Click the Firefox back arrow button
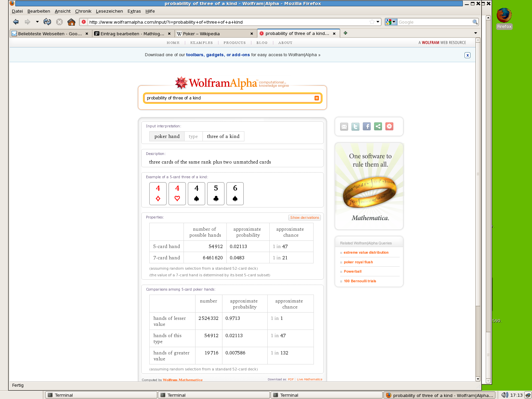Viewport: 532px width, 399px height. click(x=16, y=22)
